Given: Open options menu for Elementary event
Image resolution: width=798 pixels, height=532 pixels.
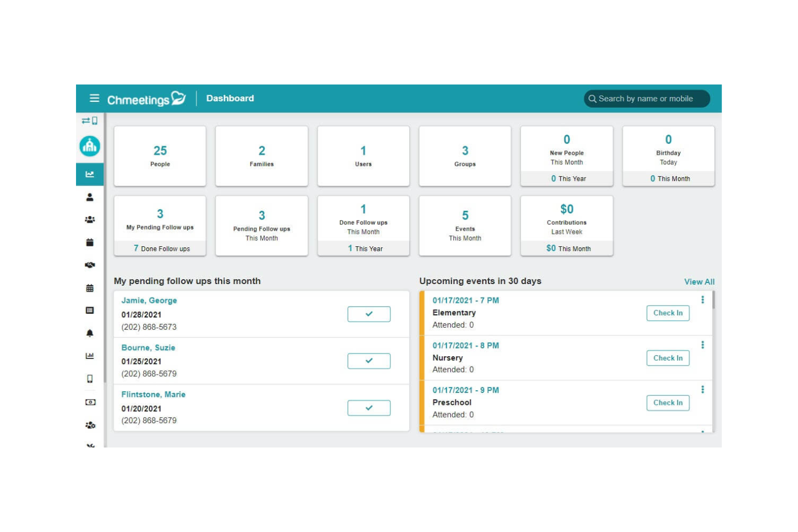Looking at the screenshot, I should coord(703,300).
